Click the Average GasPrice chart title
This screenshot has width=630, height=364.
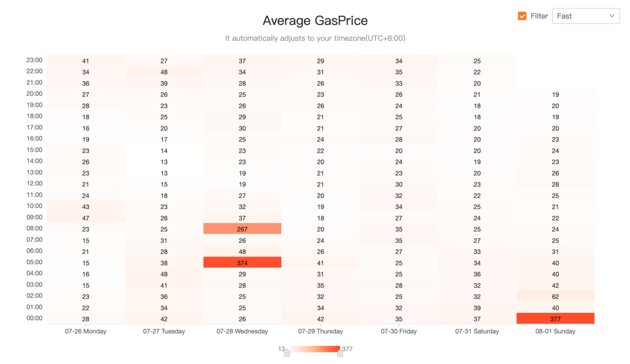tap(315, 21)
